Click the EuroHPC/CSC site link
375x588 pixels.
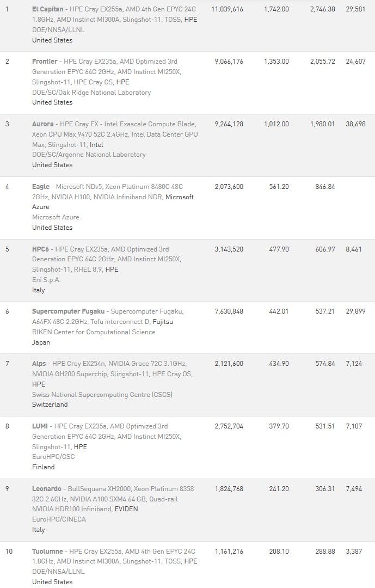[53, 457]
